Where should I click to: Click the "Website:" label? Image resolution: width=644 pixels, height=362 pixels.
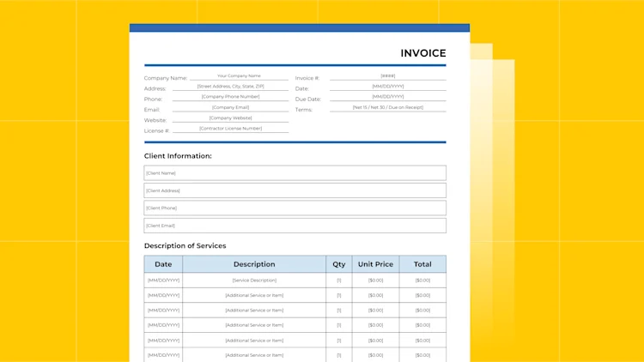click(155, 120)
